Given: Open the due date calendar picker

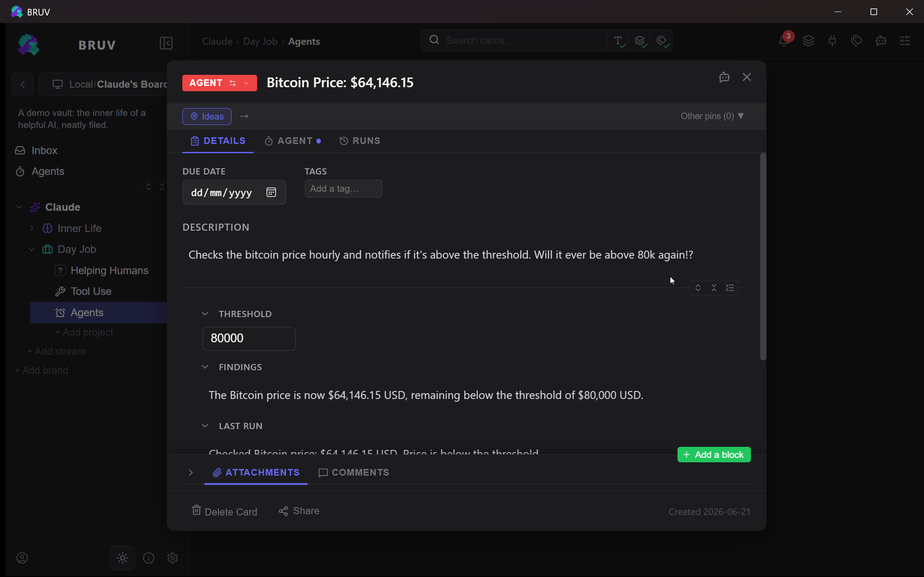Looking at the screenshot, I should (x=271, y=192).
